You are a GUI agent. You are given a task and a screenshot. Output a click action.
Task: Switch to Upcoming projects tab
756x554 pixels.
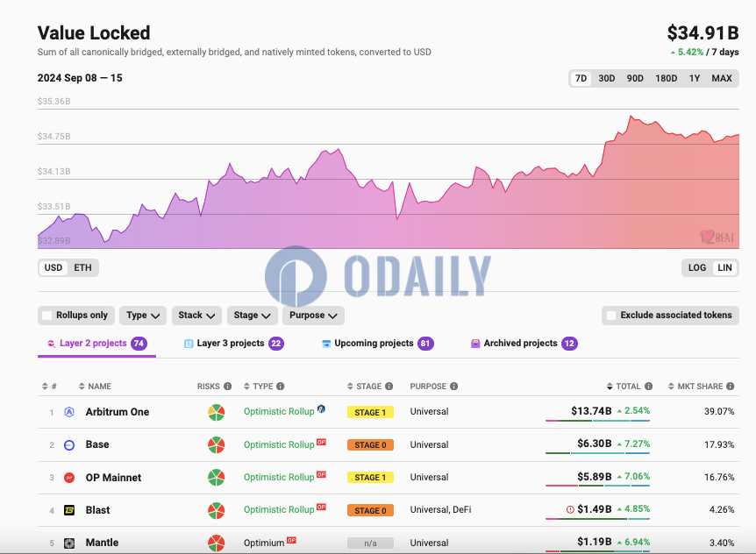click(378, 344)
